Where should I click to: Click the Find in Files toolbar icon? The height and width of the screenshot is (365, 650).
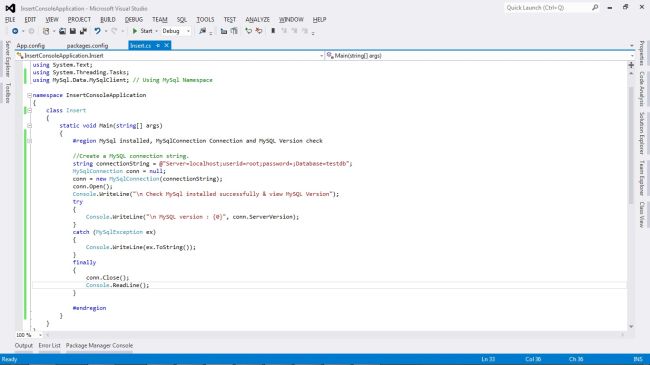[x=203, y=31]
